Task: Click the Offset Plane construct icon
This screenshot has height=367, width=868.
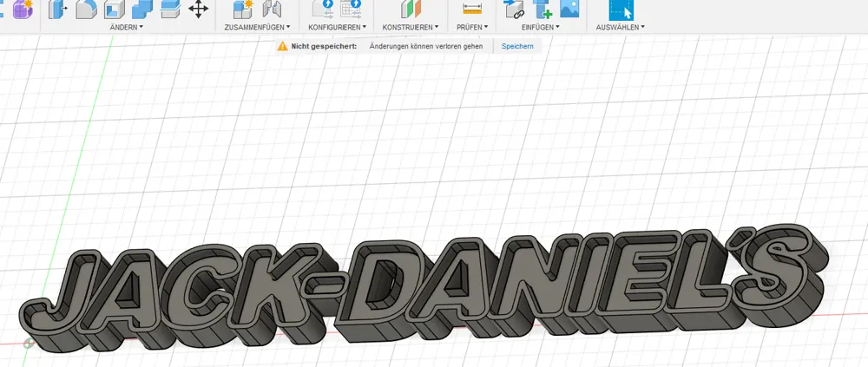Action: [x=411, y=9]
